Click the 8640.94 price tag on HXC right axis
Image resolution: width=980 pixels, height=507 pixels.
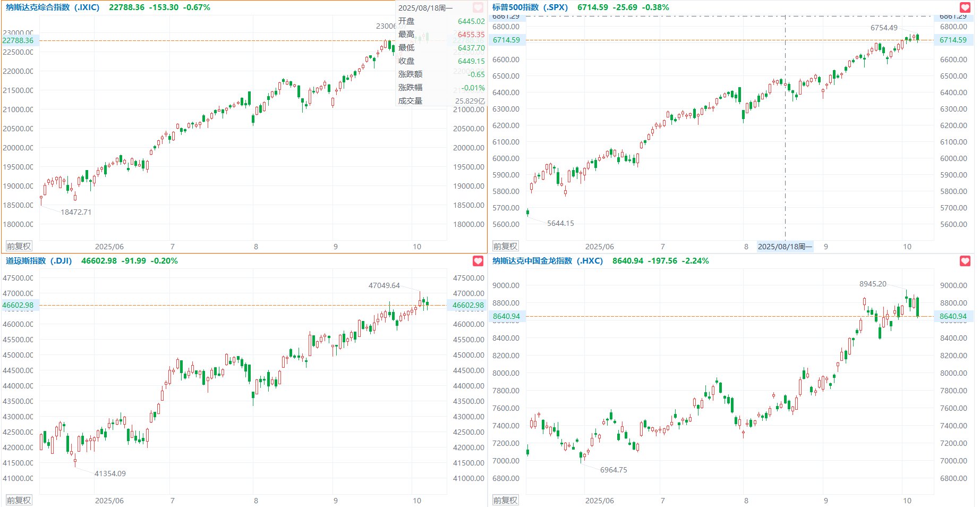click(x=953, y=316)
